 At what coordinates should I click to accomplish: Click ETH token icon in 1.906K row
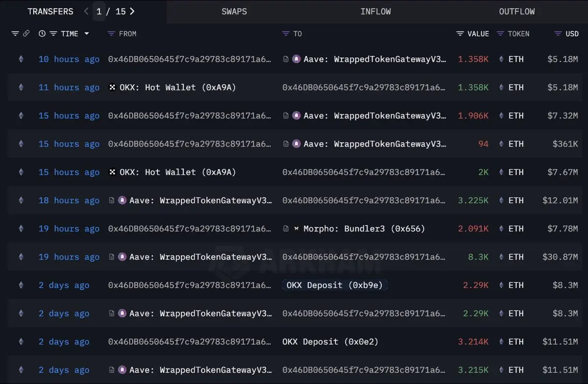pos(501,116)
